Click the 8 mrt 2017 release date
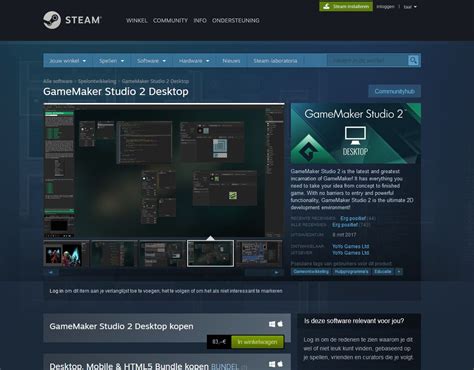Screen dimensions: 474x370 click(344, 235)
